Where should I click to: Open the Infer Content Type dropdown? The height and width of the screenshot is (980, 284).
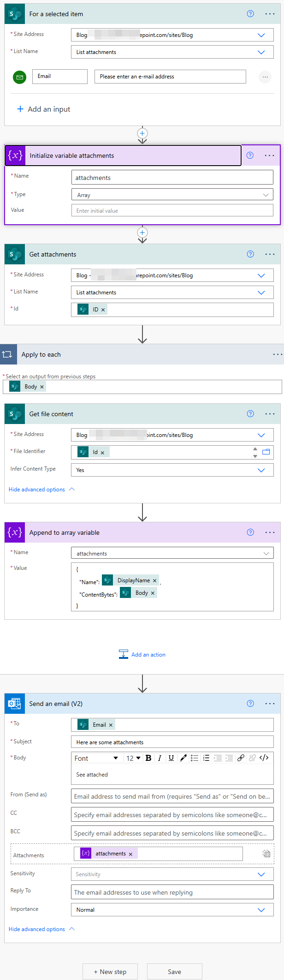[261, 470]
